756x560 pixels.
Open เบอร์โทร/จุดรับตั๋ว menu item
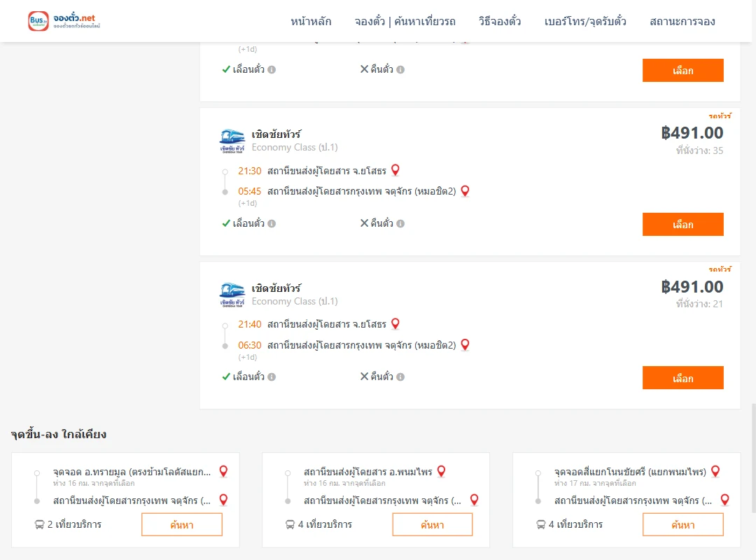click(585, 21)
